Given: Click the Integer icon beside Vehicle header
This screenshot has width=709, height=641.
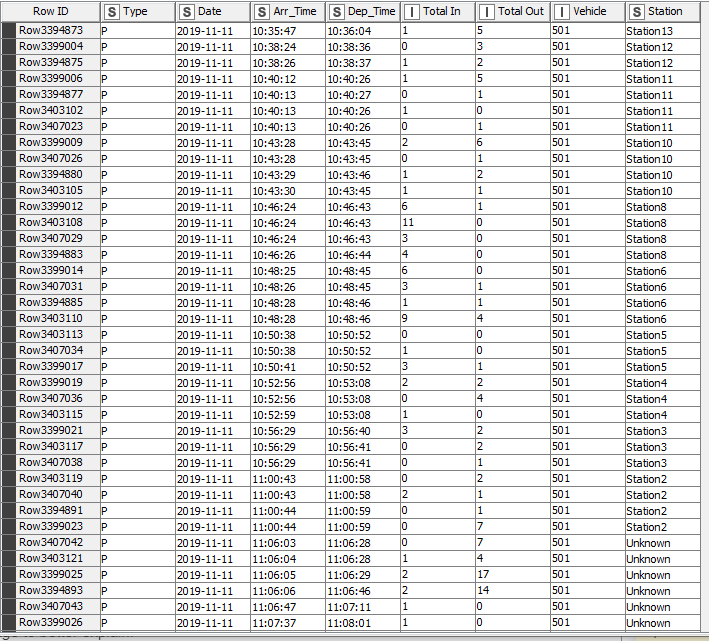Looking at the screenshot, I should tap(562, 12).
